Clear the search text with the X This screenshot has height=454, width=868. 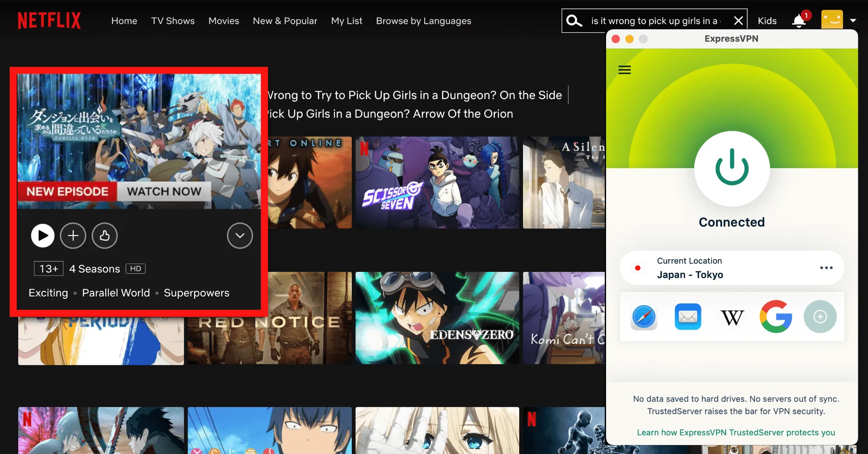pos(738,21)
